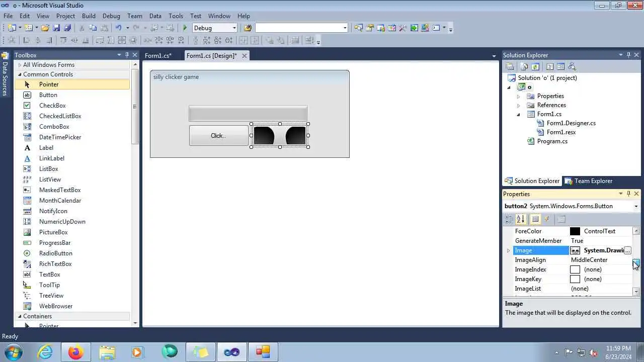Click the Save All toolbar icon
The image size is (644, 362).
click(x=67, y=28)
